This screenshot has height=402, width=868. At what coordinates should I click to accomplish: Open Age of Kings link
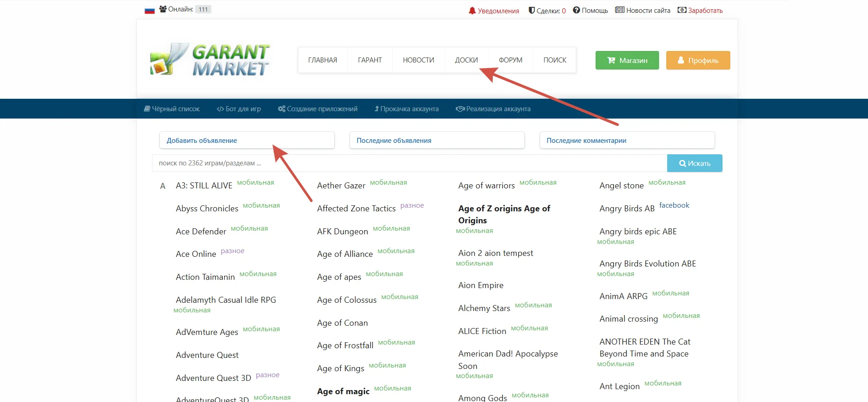[340, 368]
